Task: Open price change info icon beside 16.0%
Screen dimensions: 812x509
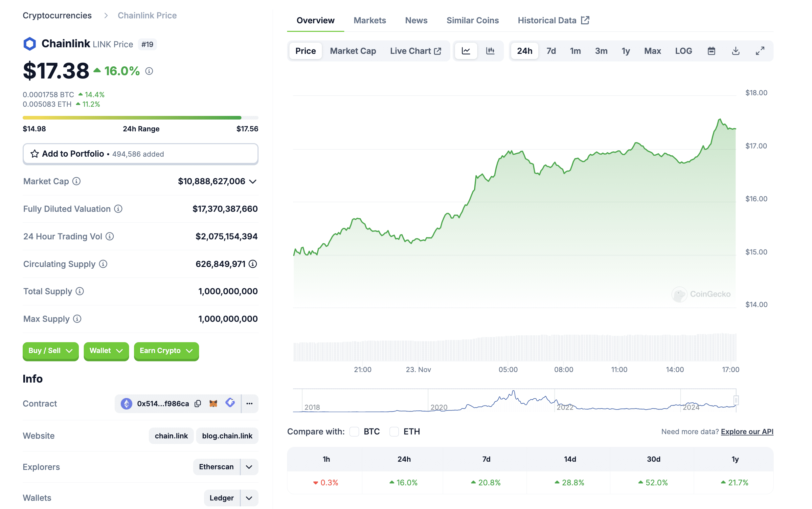Action: 149,71
